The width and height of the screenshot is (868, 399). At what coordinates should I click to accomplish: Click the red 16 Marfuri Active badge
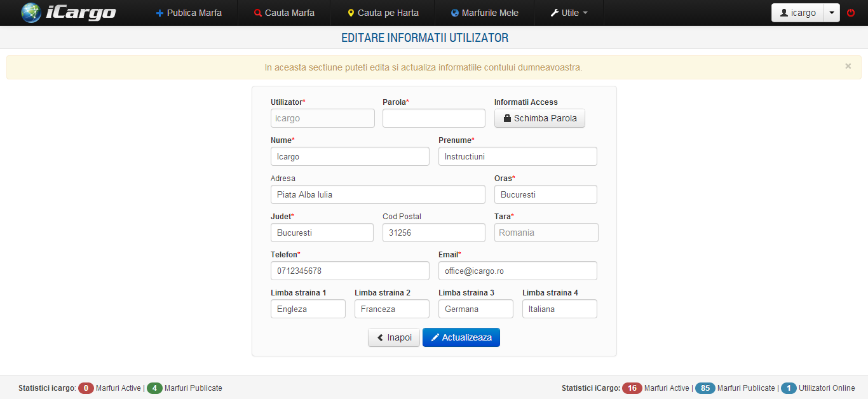pos(632,388)
